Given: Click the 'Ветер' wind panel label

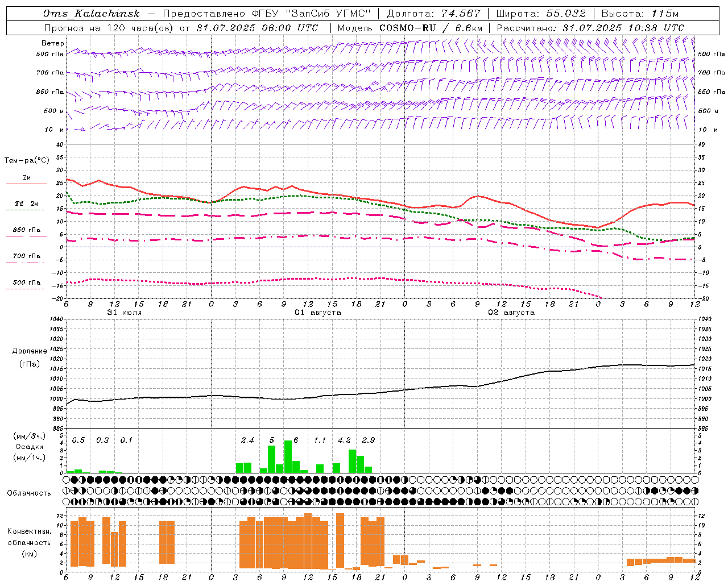Looking at the screenshot, I should (53, 43).
